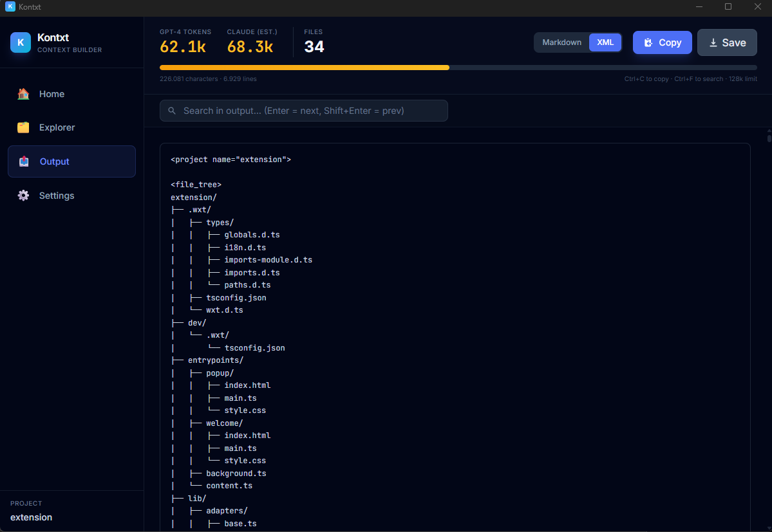Click the Settings gear icon
Viewport: 772px width, 532px height.
(23, 195)
